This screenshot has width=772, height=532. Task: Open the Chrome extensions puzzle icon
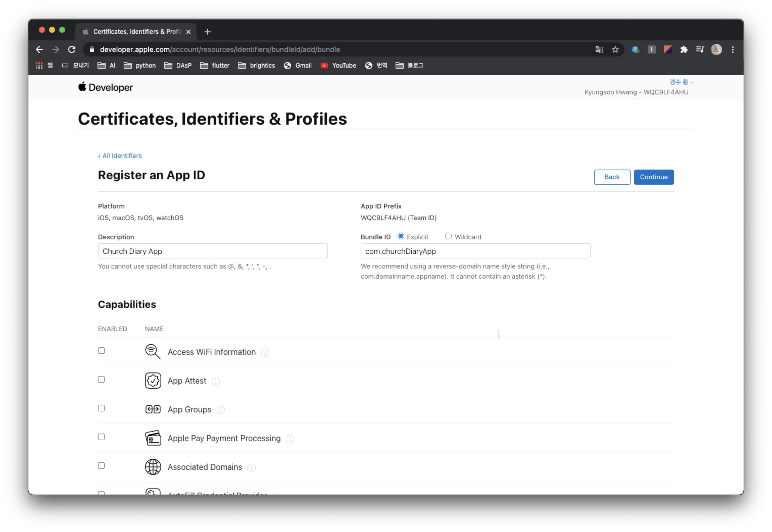click(684, 50)
